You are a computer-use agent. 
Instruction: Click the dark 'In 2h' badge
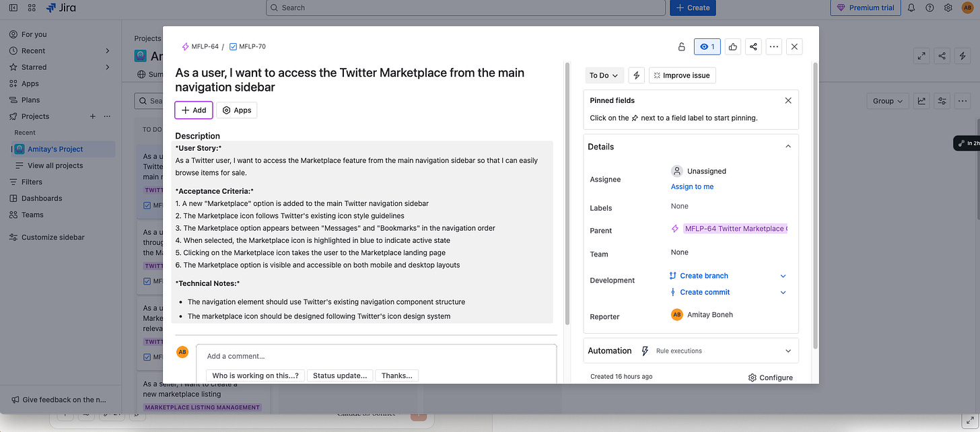click(x=967, y=143)
